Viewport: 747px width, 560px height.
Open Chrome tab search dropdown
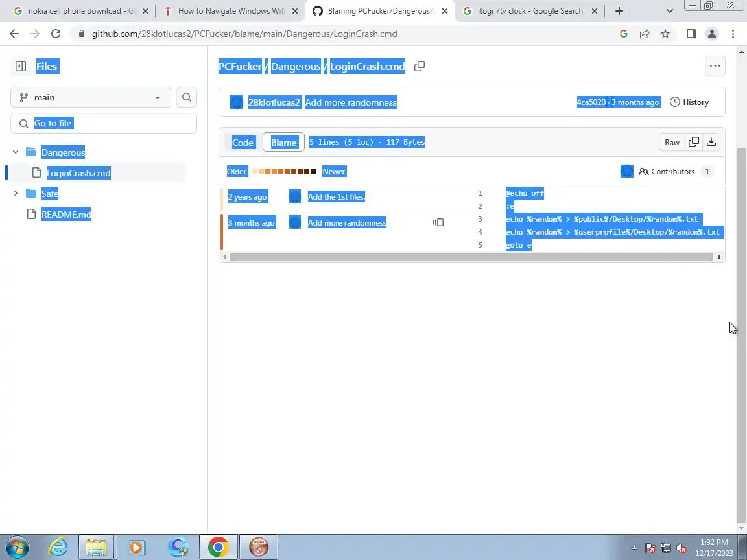coord(669,11)
